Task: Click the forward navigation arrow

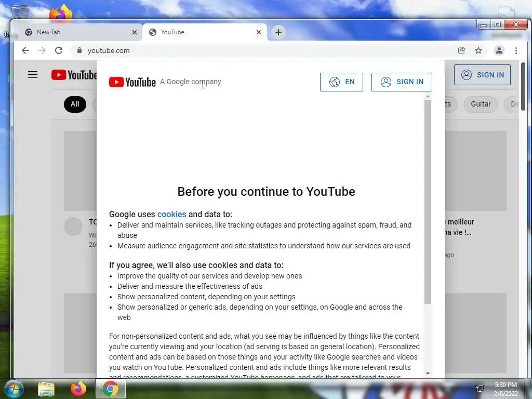Action: 42,50
